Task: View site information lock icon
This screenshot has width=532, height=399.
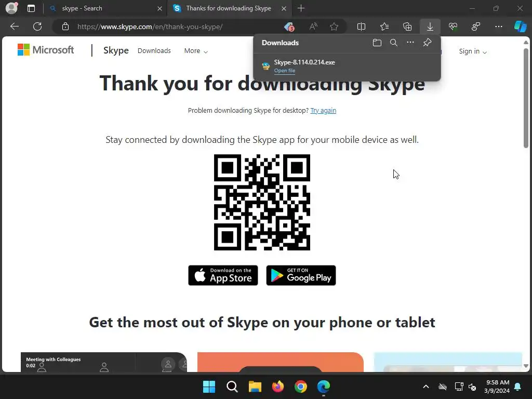Action: 65,26
